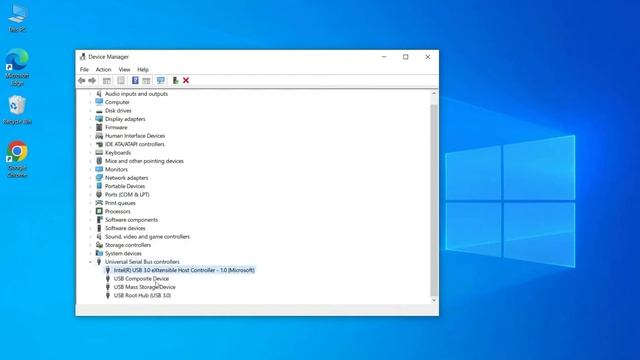Click the blue Help toolbar icon
Image resolution: width=640 pixels, height=360 pixels.
(135, 80)
